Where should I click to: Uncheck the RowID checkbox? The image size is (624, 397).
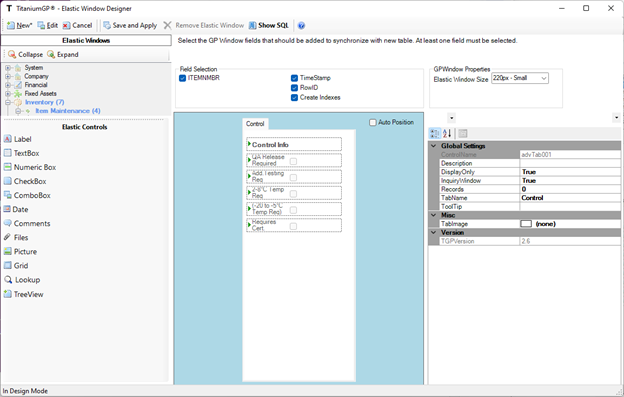pyautogui.click(x=294, y=88)
